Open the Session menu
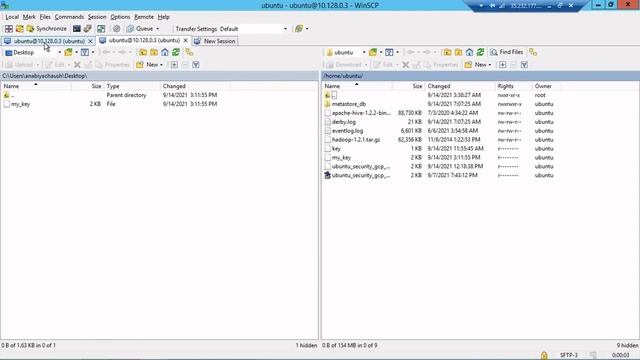 click(97, 17)
